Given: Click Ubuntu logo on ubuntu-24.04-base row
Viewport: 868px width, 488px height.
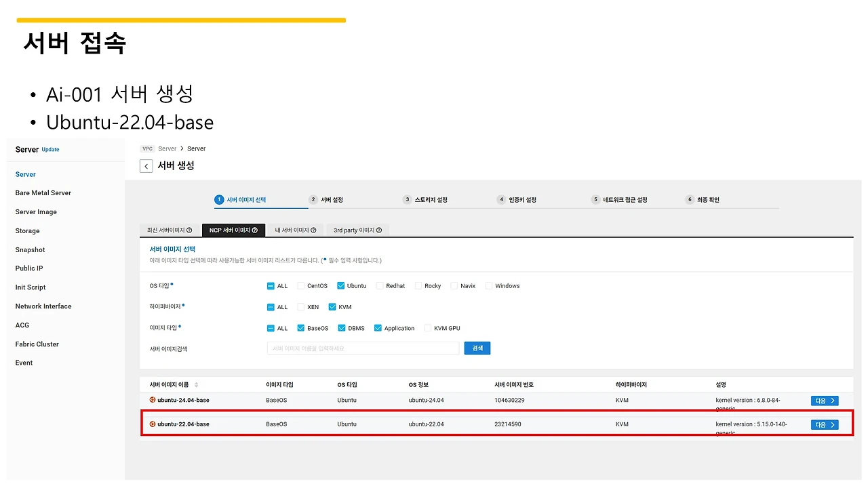Looking at the screenshot, I should coord(153,400).
